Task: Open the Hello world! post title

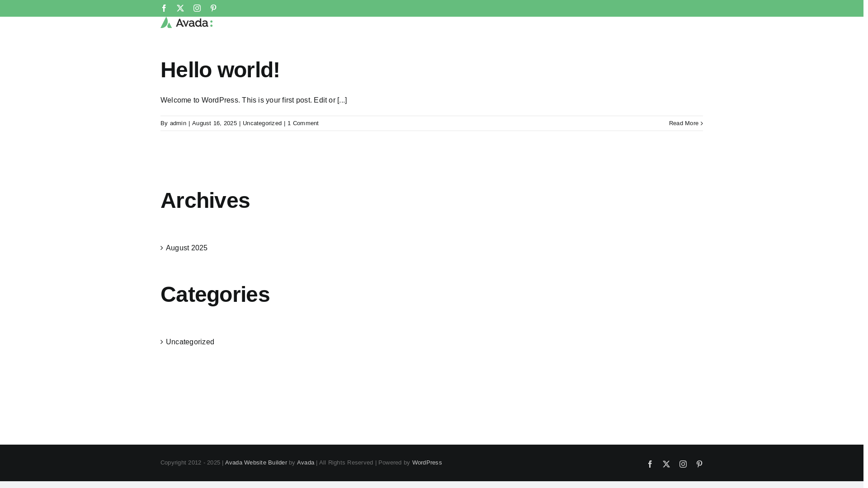Action: coord(220,70)
